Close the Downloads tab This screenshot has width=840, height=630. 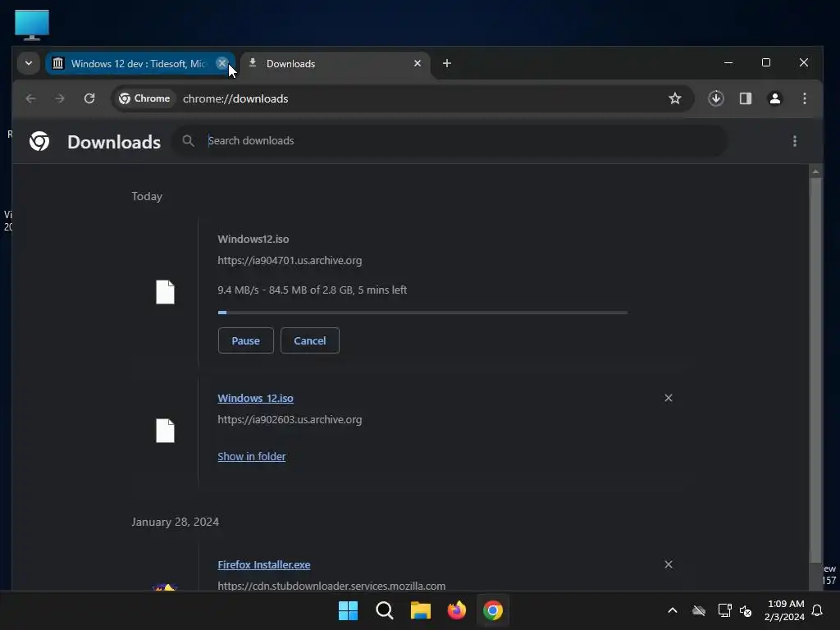click(418, 63)
